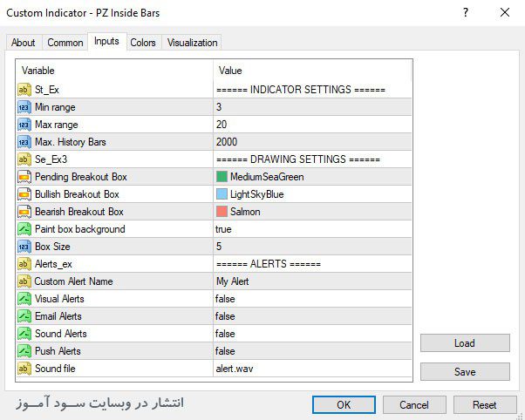The height and width of the screenshot is (420, 525).
Task: Click the string icon beside Alerts_ex
Action: point(24,264)
